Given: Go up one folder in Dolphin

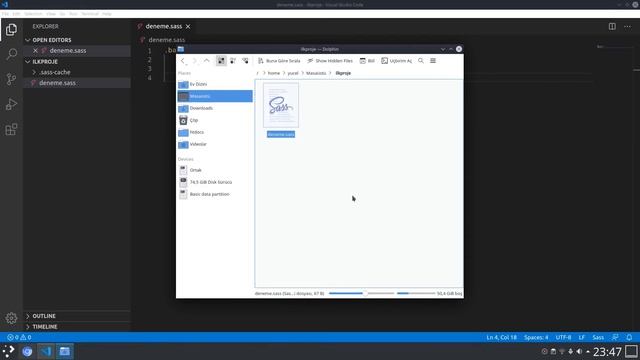Looking at the screenshot, I should click(207, 61).
